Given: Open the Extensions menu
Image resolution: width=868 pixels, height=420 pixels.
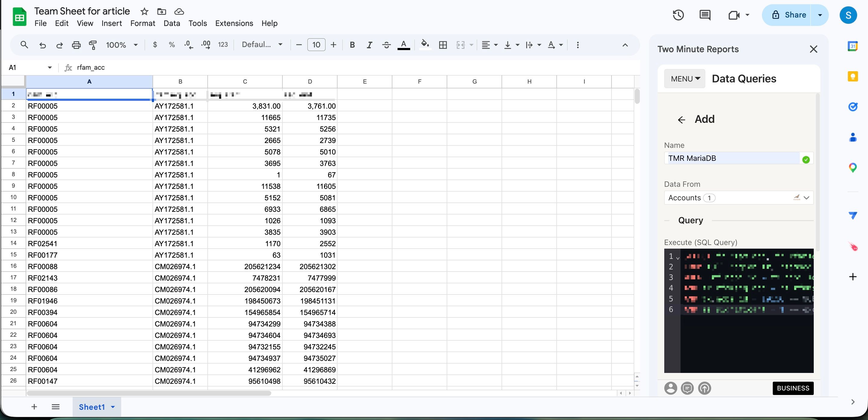Looking at the screenshot, I should pyautogui.click(x=234, y=23).
